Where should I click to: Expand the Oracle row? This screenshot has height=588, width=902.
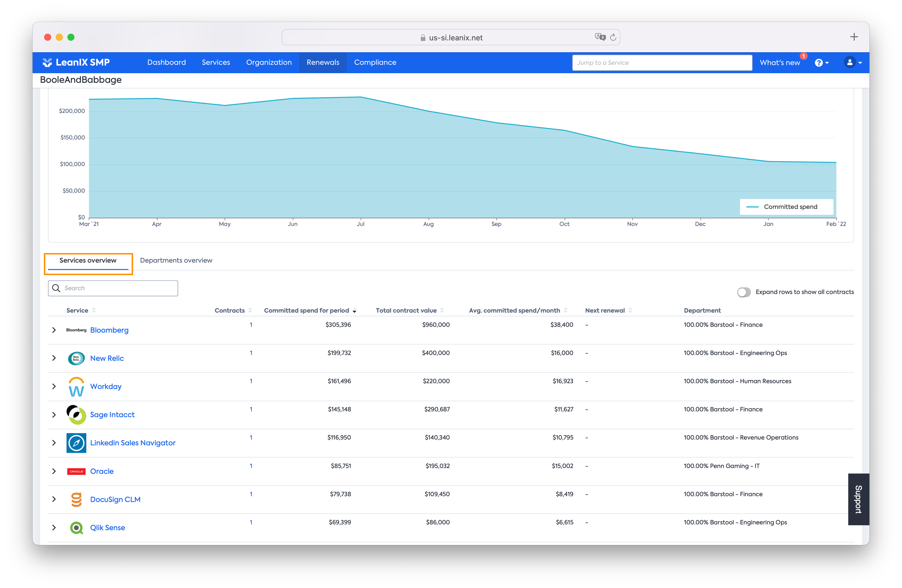(54, 471)
